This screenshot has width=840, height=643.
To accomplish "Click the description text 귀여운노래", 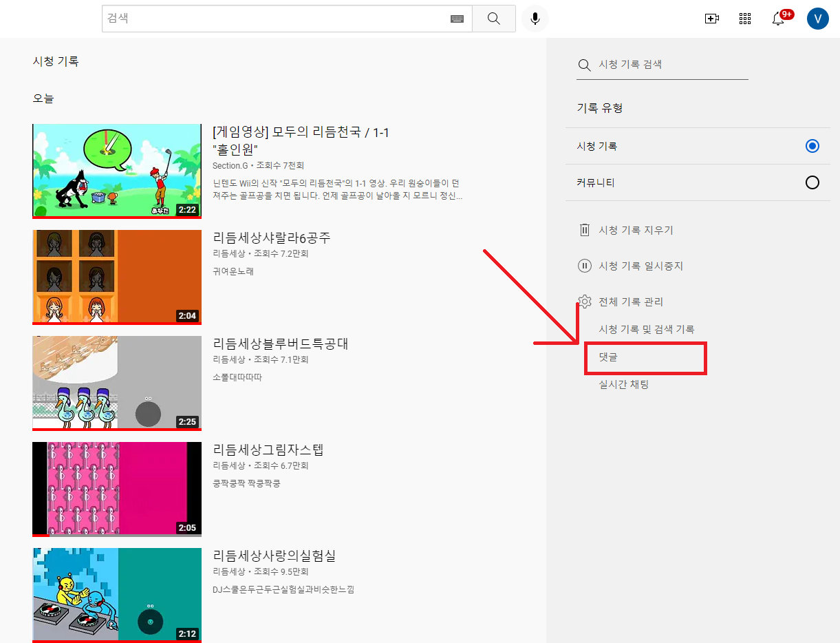I will tap(233, 271).
